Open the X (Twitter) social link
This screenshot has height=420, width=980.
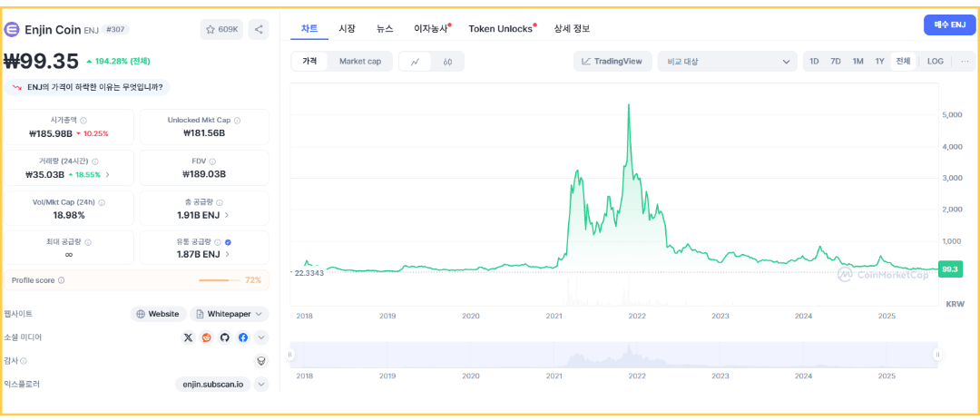click(x=188, y=337)
